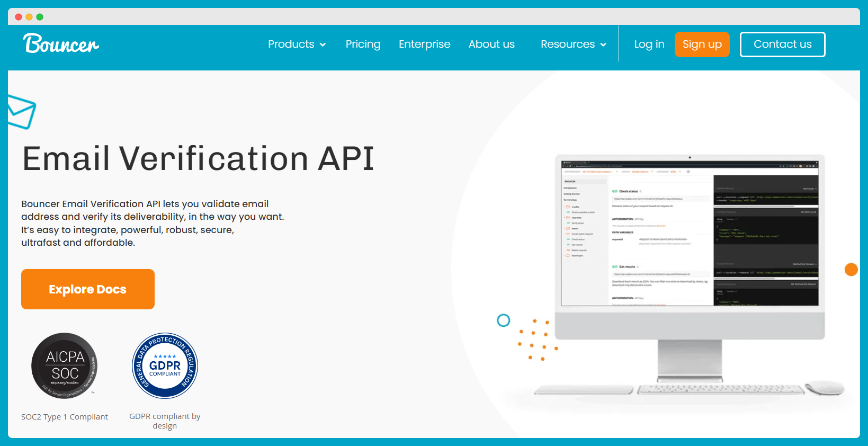Click the SOC2 Type 1 Compliant caption

[65, 417]
